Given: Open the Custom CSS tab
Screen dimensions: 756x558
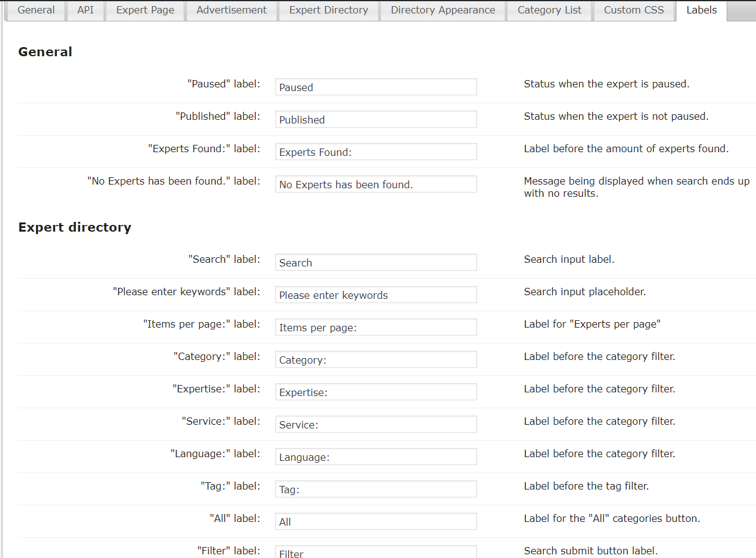Looking at the screenshot, I should (634, 10).
